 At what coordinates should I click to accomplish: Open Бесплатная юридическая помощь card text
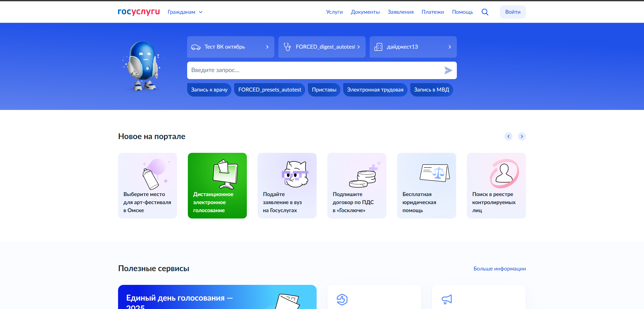[419, 202]
